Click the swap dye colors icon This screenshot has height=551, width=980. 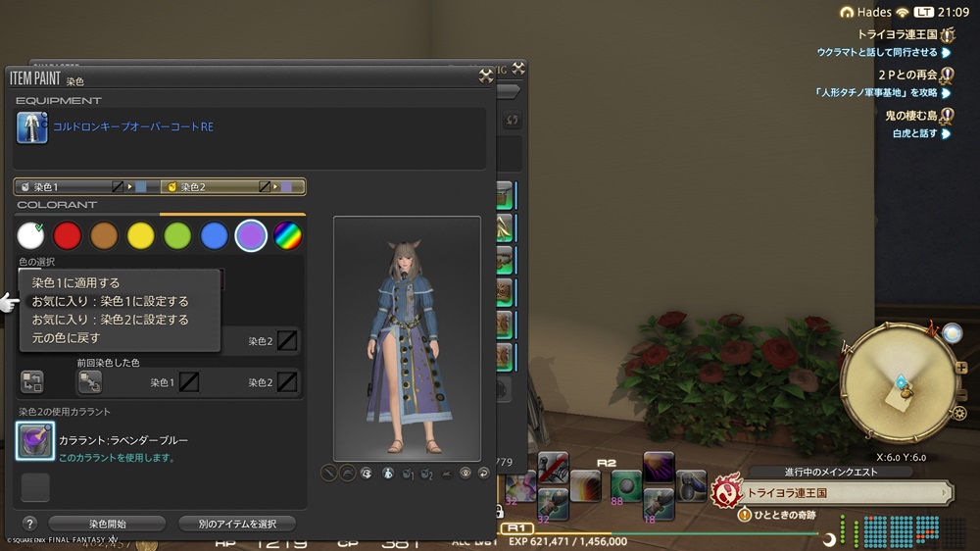[32, 381]
